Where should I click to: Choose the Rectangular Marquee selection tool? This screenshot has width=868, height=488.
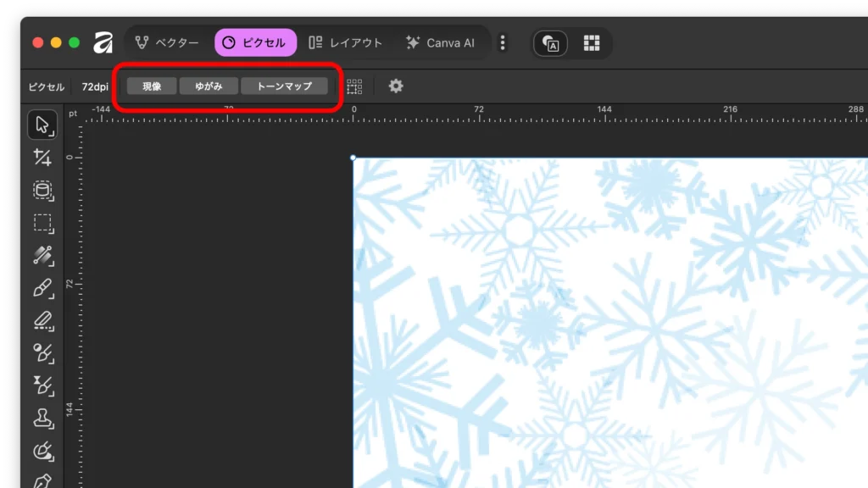(x=42, y=223)
